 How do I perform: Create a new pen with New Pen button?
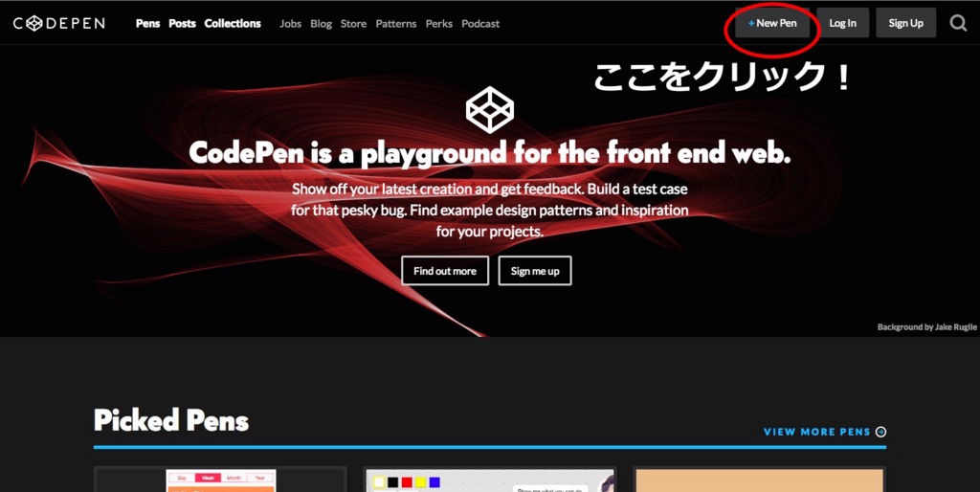click(772, 23)
